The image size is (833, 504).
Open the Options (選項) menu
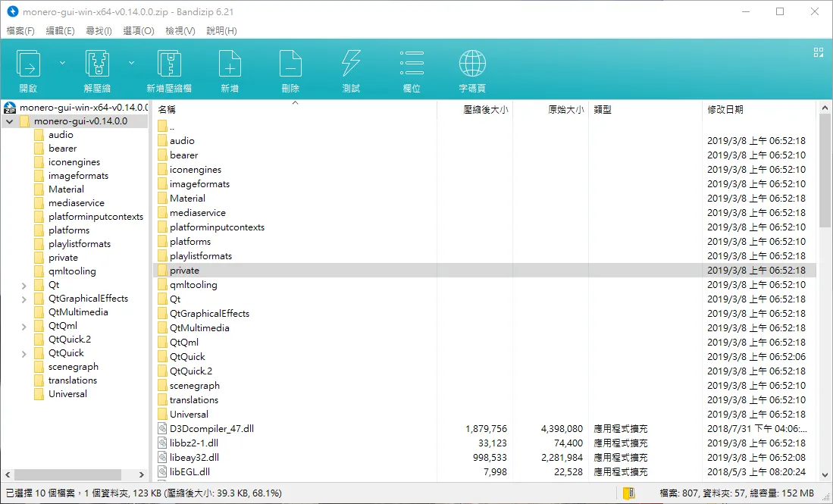pos(139,31)
